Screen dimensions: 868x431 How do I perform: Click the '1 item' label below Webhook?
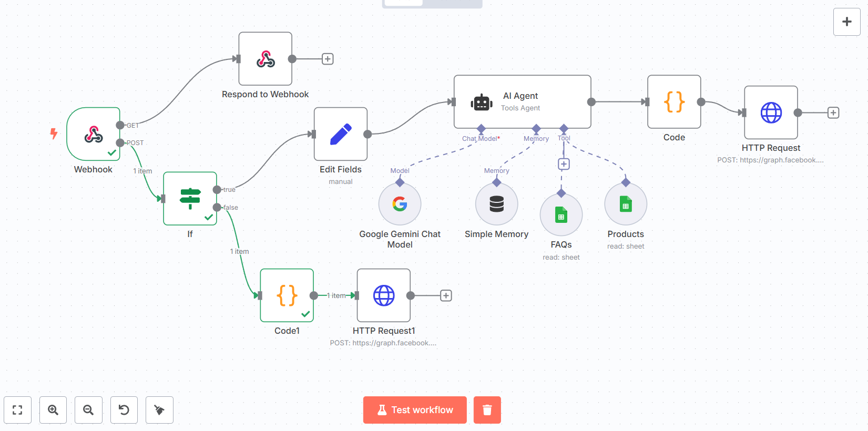point(142,171)
